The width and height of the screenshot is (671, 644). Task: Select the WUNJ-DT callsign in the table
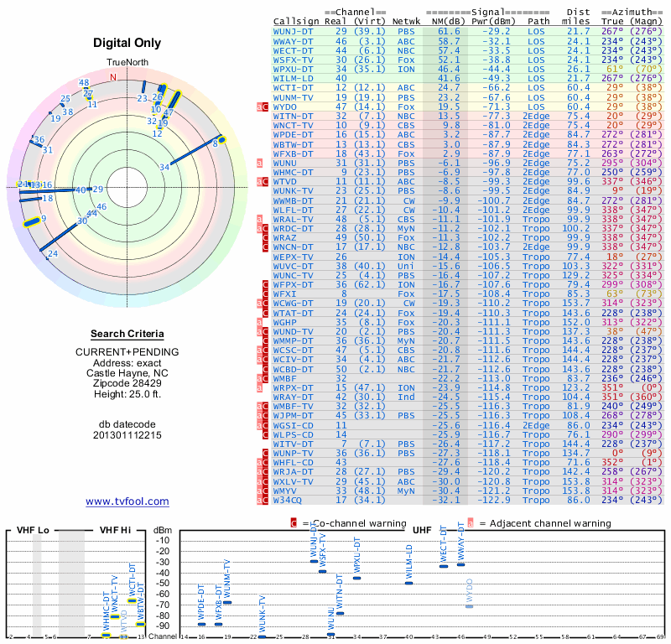pyautogui.click(x=293, y=32)
